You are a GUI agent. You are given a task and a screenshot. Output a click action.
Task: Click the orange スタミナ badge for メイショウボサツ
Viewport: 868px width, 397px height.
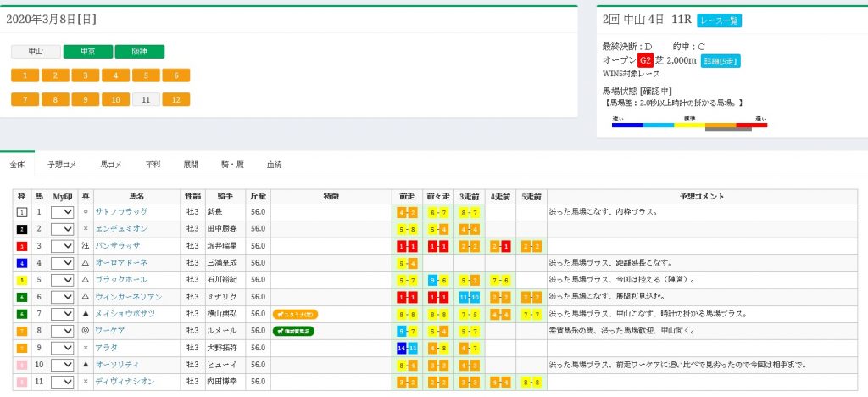point(295,314)
